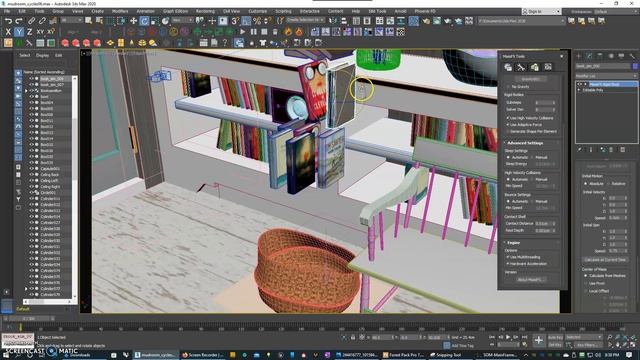
Task: Click the object color swatch beside name field
Action: (635, 66)
